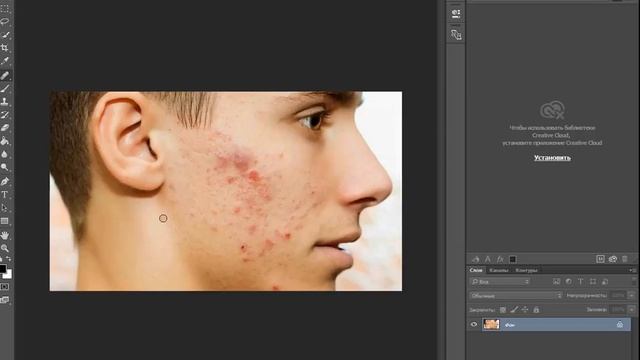
Task: Click the Фон layer thumbnail
Action: pos(491,324)
